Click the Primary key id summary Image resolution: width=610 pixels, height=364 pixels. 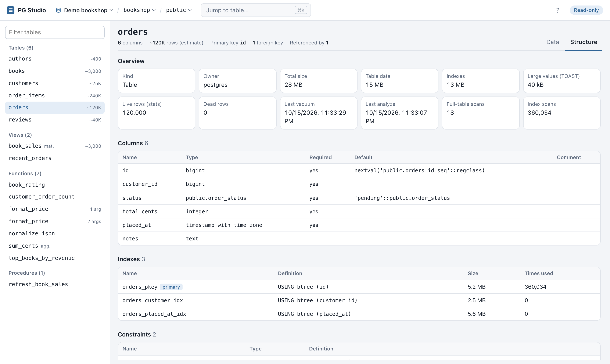(x=228, y=43)
